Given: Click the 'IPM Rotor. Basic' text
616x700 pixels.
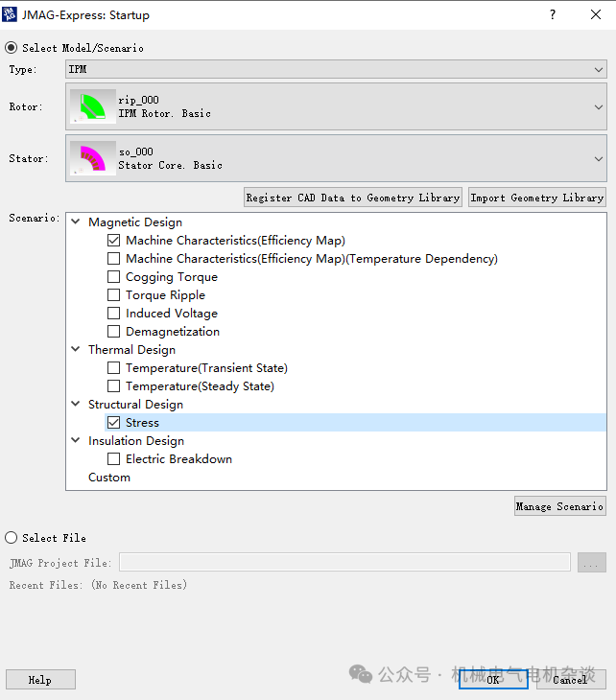Looking at the screenshot, I should point(164,113).
